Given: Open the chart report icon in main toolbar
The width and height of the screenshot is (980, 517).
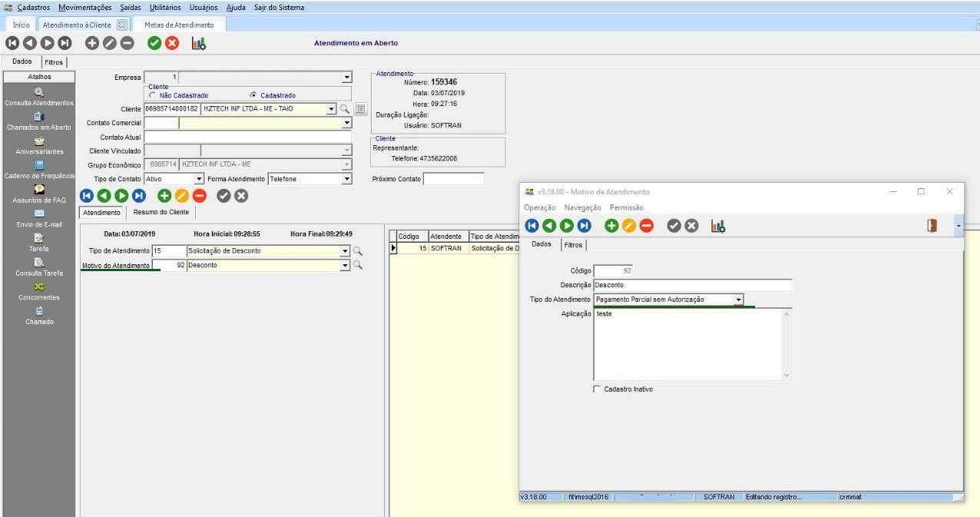Looking at the screenshot, I should pos(199,44).
